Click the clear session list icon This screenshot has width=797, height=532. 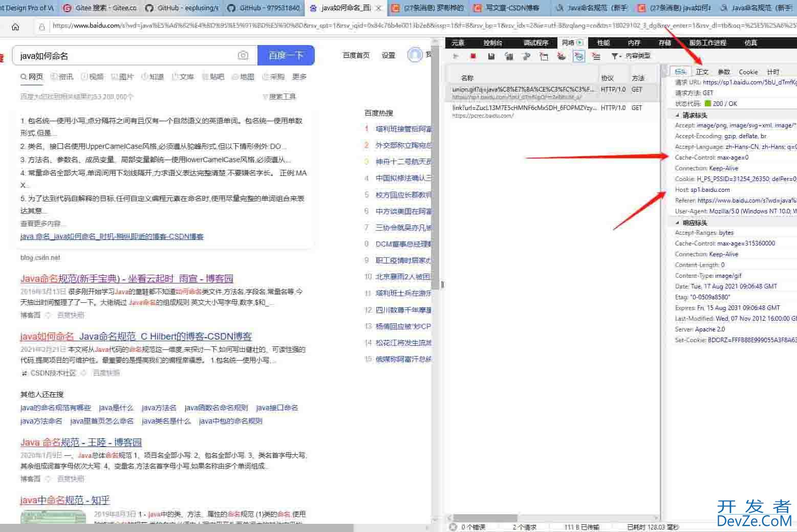click(x=596, y=56)
